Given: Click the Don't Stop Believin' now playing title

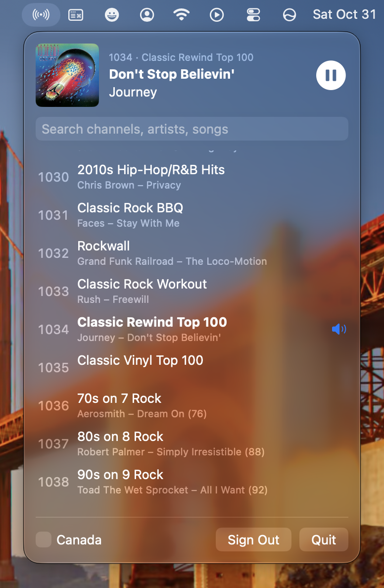Looking at the screenshot, I should (x=172, y=74).
